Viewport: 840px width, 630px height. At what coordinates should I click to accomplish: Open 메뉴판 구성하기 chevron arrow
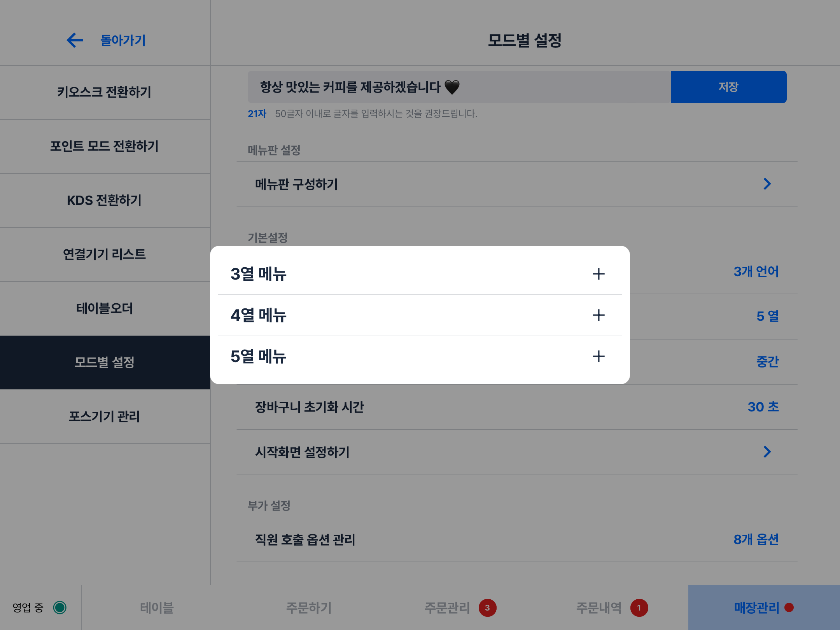pos(766,184)
